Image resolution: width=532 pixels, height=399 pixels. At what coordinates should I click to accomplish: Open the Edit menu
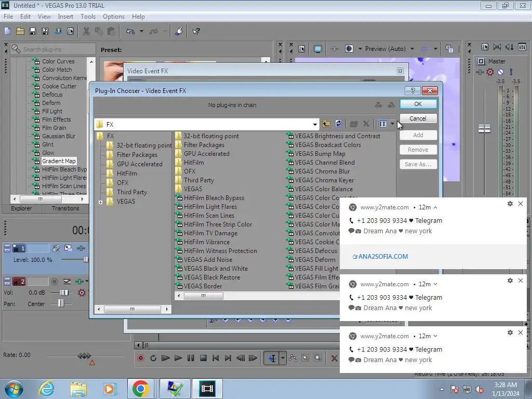[x=25, y=16]
